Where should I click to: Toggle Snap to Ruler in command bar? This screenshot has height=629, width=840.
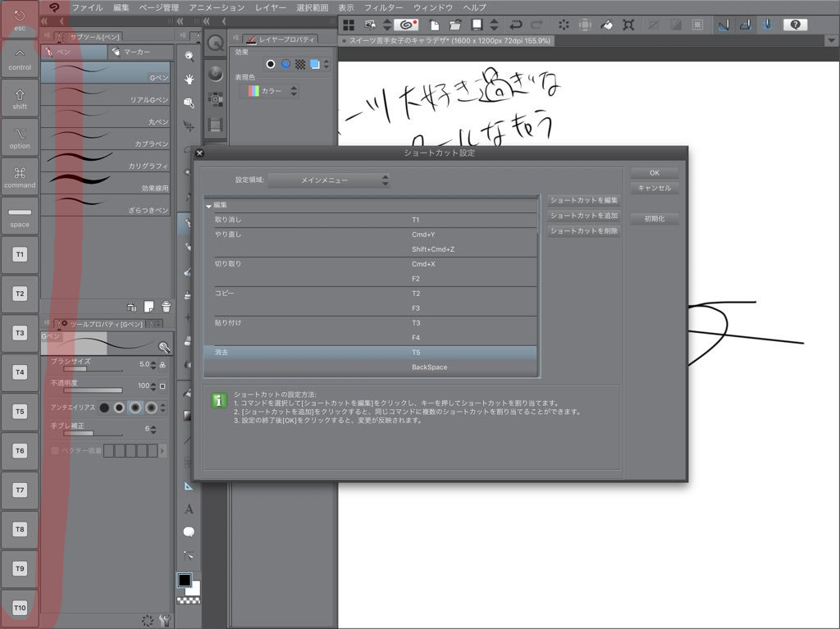coord(724,25)
